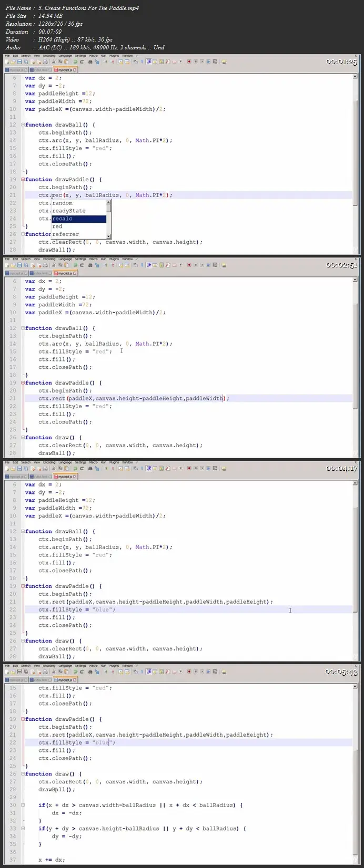The width and height of the screenshot is (364, 868).
Task: Collapse fold marker at line 33, 00:05:43 frame
Action: 23,829
